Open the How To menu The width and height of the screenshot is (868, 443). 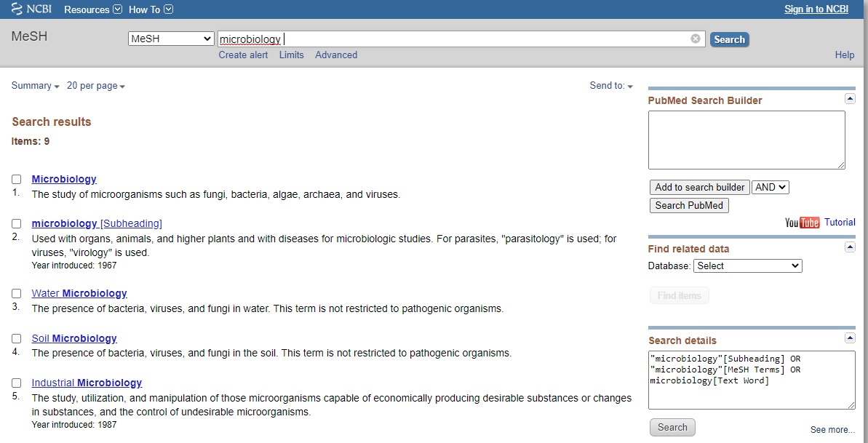[150, 9]
